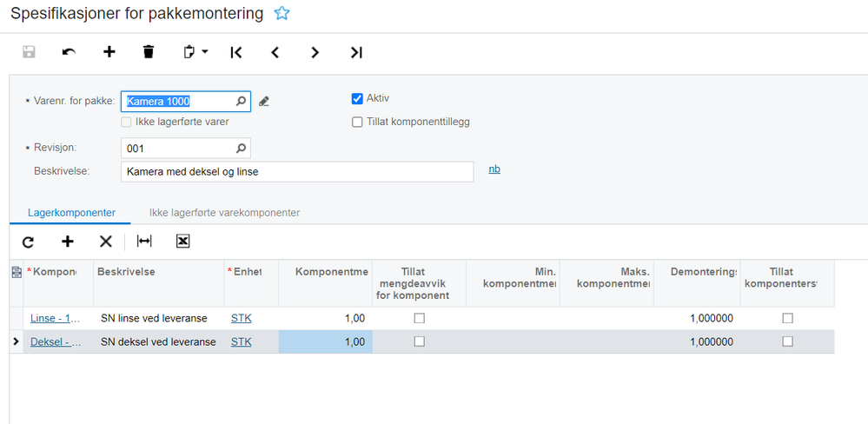868x424 pixels.
Task: Select the Lagerkomponenter tab
Action: pos(71,213)
